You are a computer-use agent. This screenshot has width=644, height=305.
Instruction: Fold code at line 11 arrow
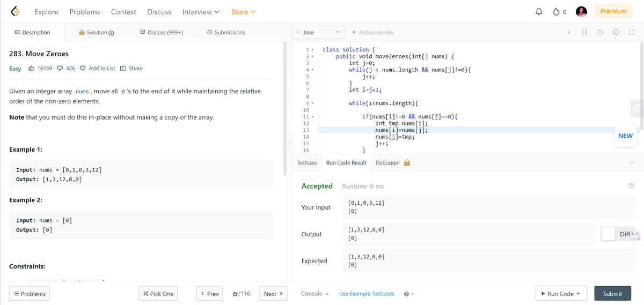click(x=313, y=116)
